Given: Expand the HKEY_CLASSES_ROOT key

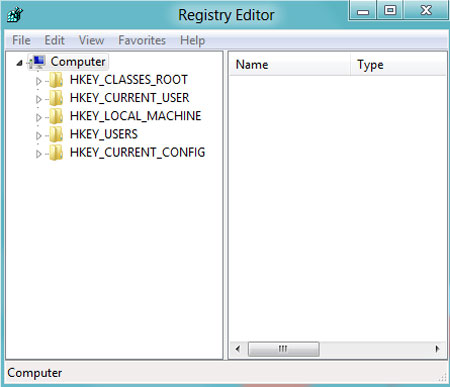Looking at the screenshot, I should (39, 81).
